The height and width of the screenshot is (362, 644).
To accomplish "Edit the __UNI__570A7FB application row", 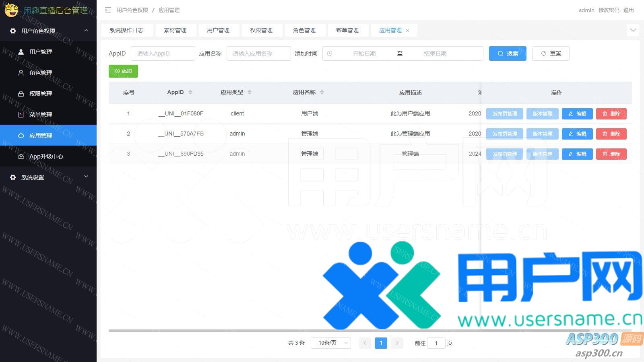I will 577,134.
